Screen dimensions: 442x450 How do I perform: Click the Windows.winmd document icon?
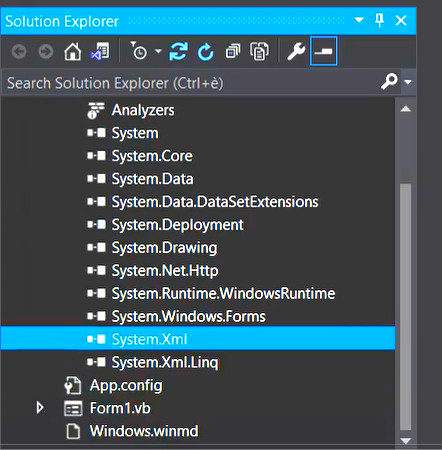(73, 431)
